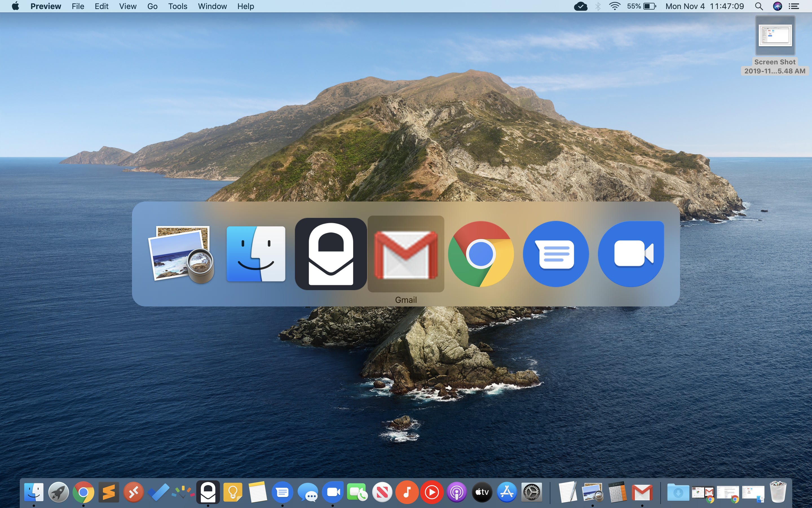Open the App Store in the Dock
Viewport: 812px width, 508px height.
point(507,492)
